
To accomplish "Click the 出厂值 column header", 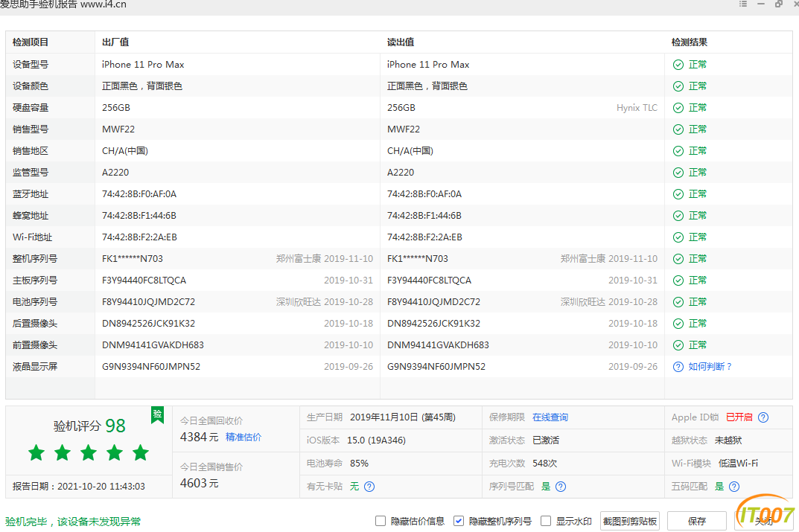I will click(x=115, y=42).
